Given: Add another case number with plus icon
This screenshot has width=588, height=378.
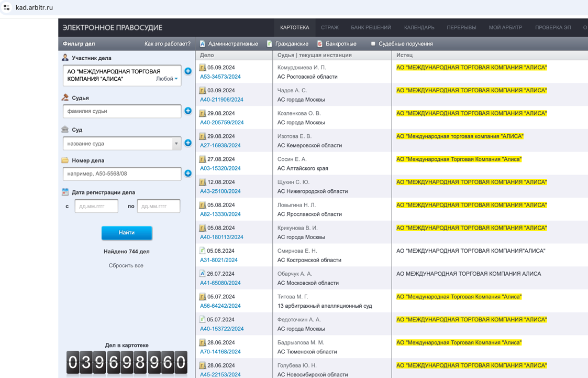Looking at the screenshot, I should pos(188,174).
